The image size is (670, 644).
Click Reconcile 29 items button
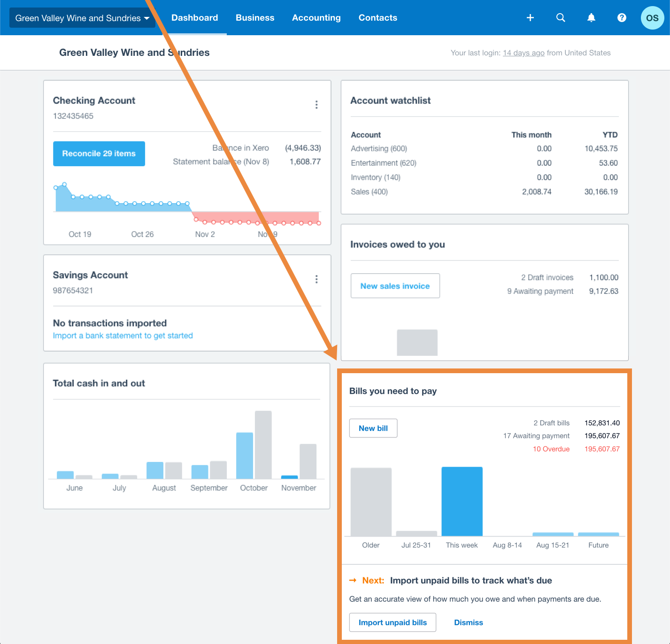[99, 153]
